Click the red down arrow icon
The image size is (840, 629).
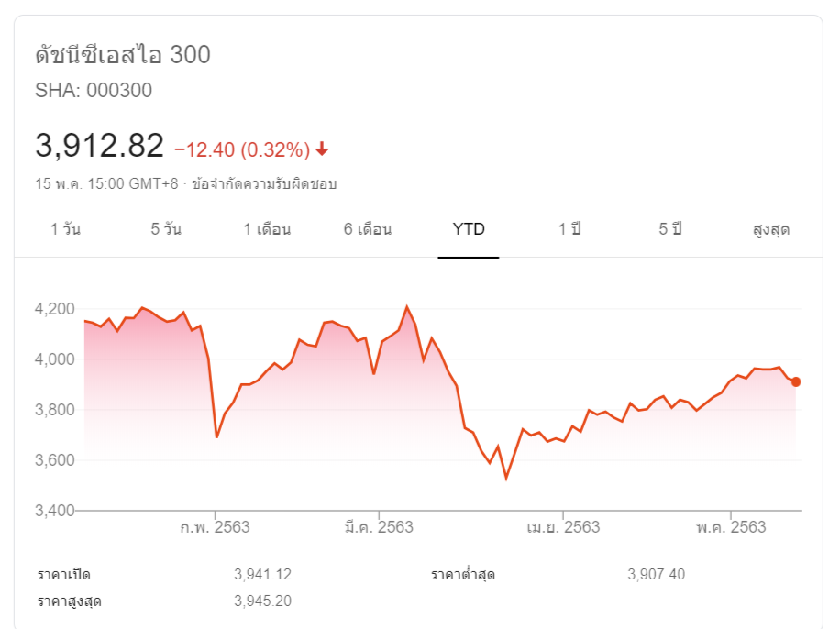(322, 149)
